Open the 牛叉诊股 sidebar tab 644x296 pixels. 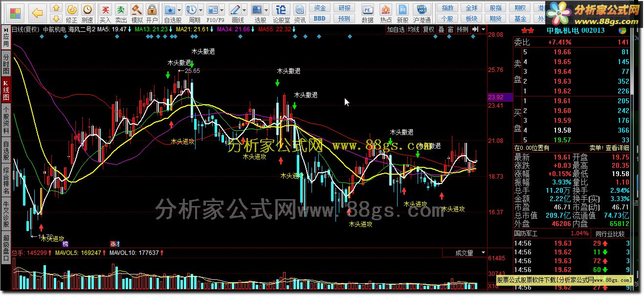pos(6,214)
